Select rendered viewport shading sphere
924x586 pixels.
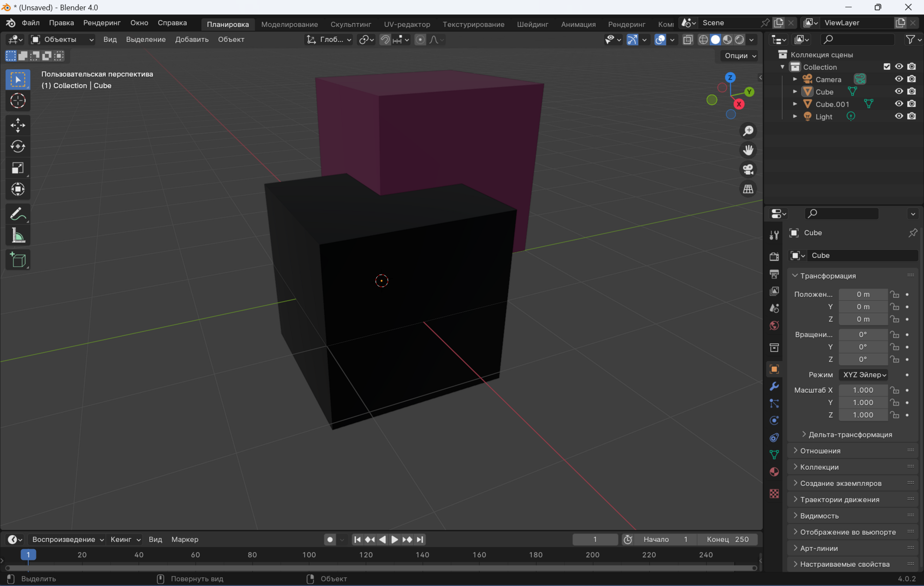point(739,39)
